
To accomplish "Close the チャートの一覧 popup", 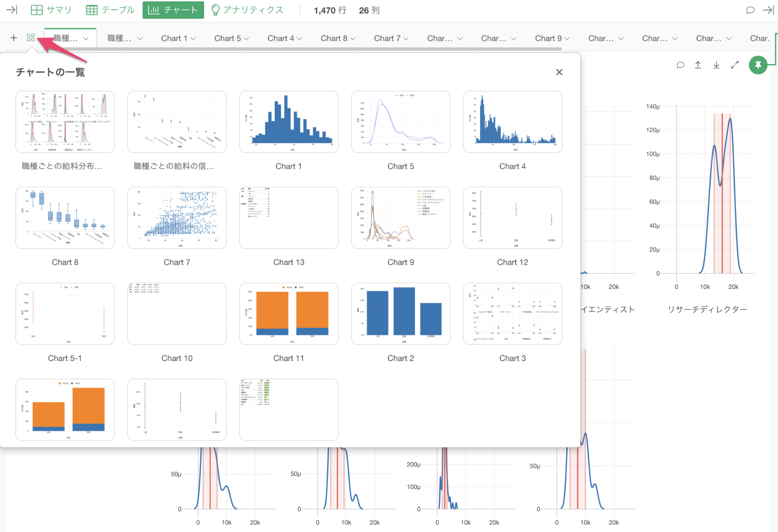I will (559, 72).
